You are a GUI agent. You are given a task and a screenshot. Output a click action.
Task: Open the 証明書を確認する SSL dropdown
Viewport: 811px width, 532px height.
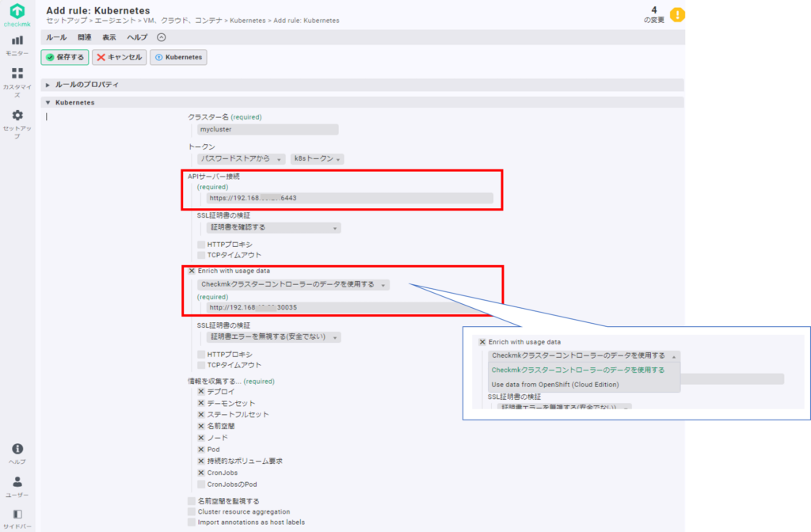tap(273, 227)
